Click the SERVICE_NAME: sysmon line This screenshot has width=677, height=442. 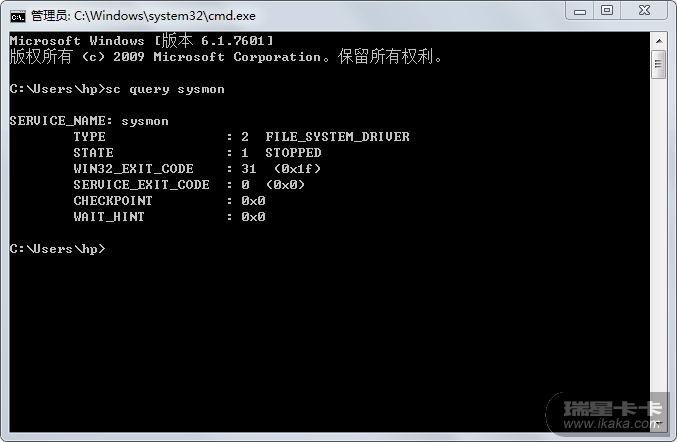(89, 121)
